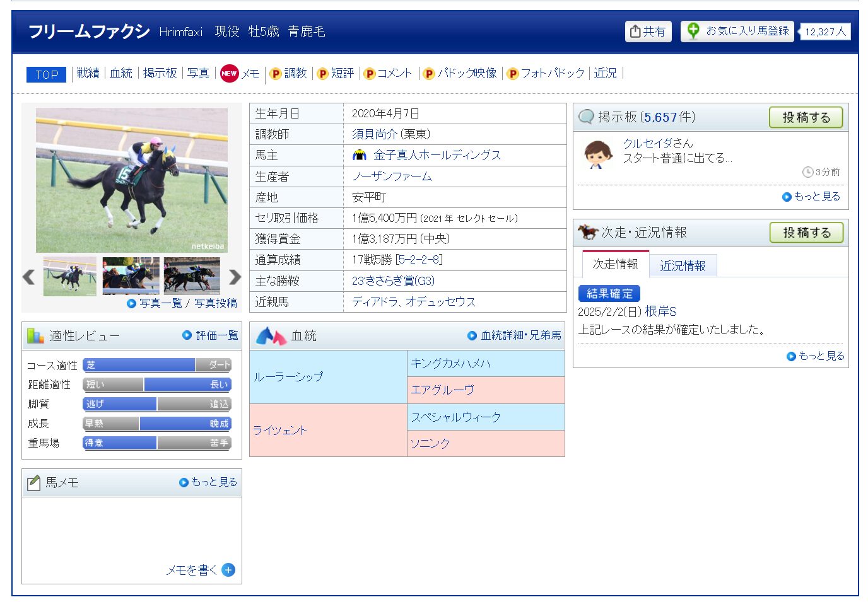Click the コース適性 turf/dirt rating bar

(157, 365)
